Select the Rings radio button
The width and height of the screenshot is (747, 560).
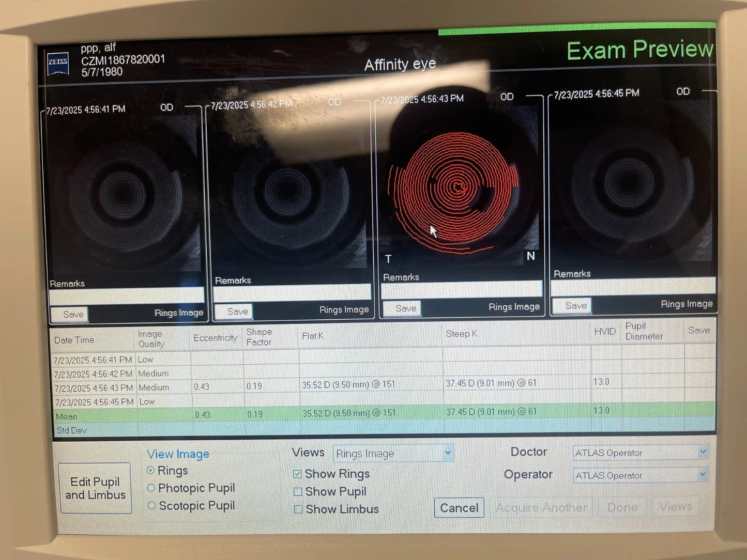(150, 470)
